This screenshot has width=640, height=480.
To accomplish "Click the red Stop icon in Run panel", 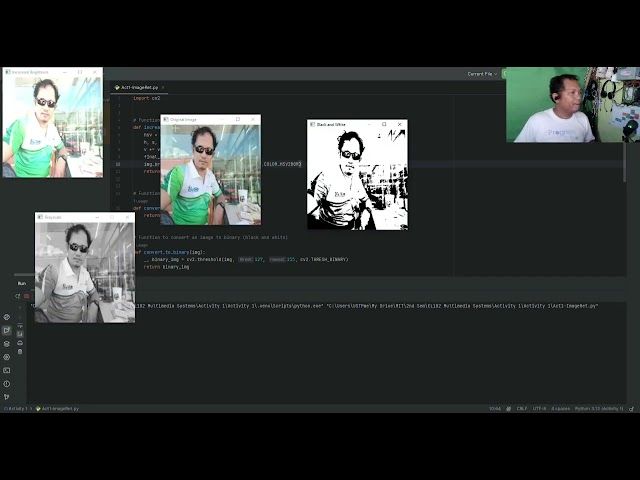I will coord(27,296).
